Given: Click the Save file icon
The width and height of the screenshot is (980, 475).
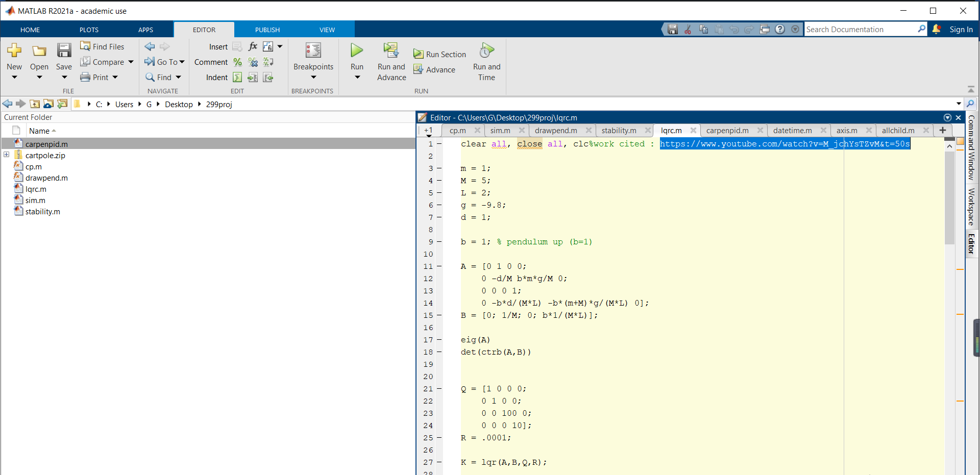Looking at the screenshot, I should click(64, 51).
